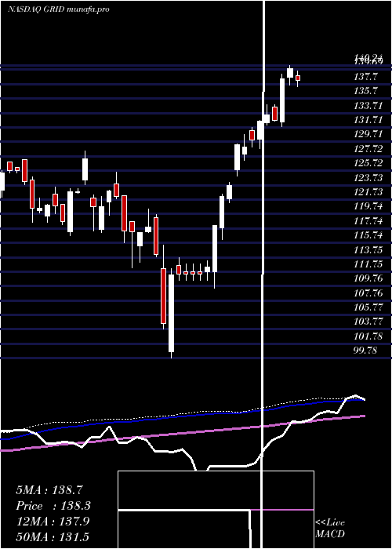Click the 109.76 price axis label
392x549 pixels.
tap(368, 278)
